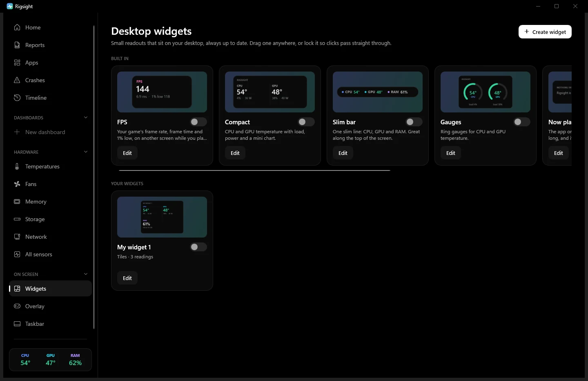
Task: Switch on the Gauges widget
Action: click(x=522, y=122)
